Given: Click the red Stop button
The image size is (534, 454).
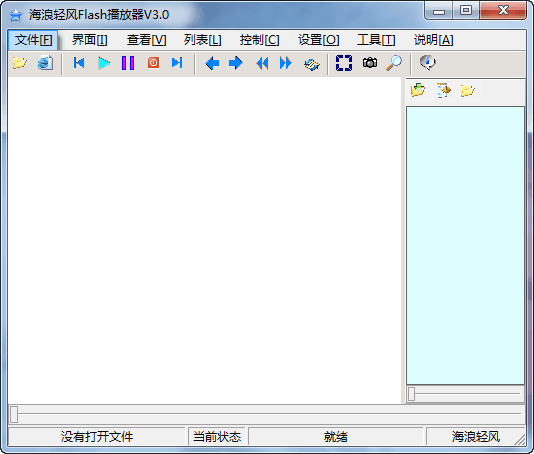Looking at the screenshot, I should pos(154,63).
